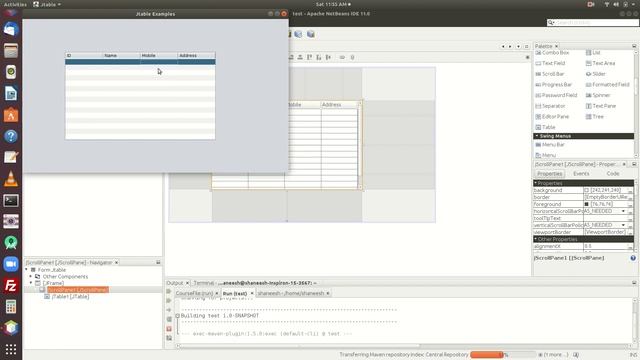640x360 pixels.
Task: Collapse the Form Jtable node in Navigator
Action: (x=27, y=270)
